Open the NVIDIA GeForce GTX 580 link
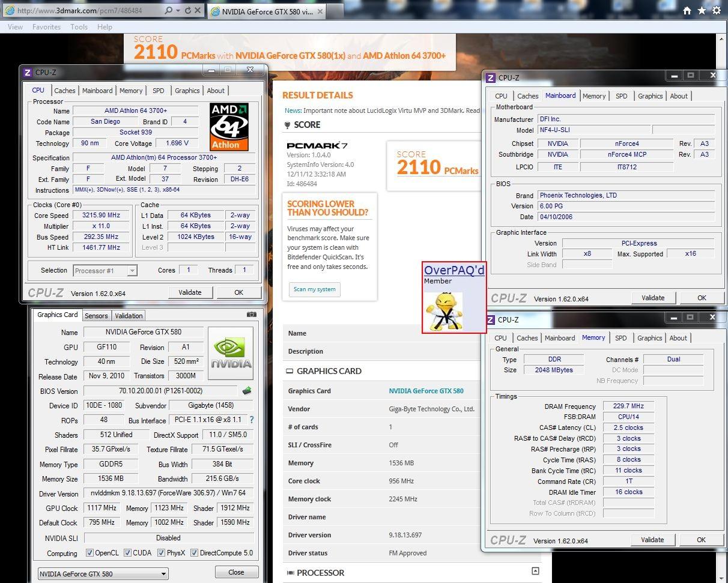Screen dimensions: 728x583 426,391
